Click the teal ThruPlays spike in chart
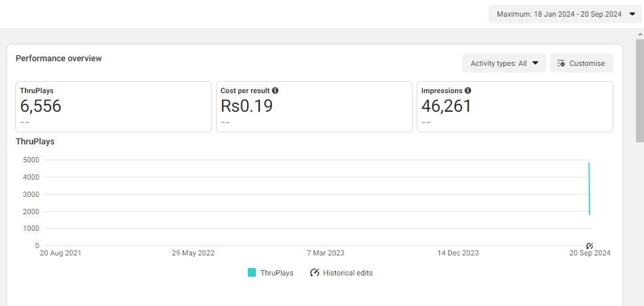Screen dimensions: 644x306 point(590,188)
